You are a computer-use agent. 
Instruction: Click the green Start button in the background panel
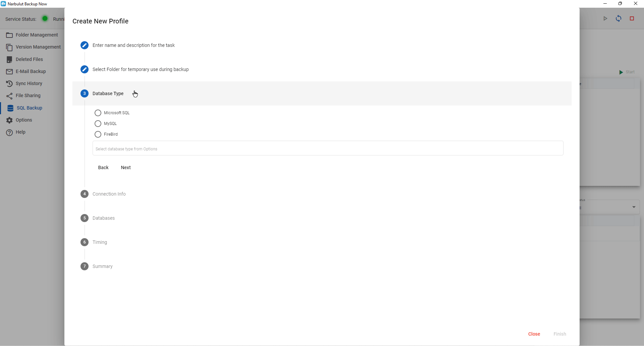[627, 72]
